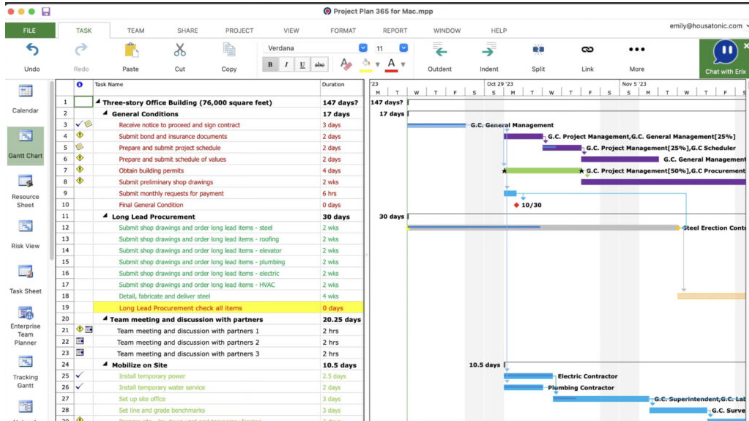
Task: Click the red font color swatch
Action: tap(392, 65)
